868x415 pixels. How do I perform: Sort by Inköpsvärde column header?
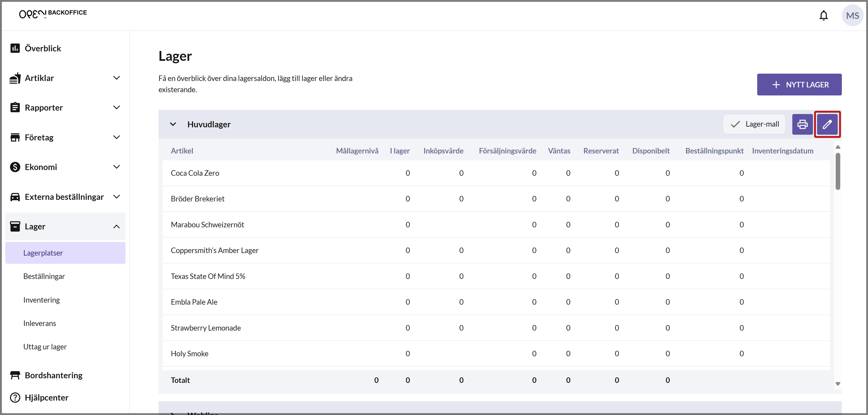pos(443,151)
